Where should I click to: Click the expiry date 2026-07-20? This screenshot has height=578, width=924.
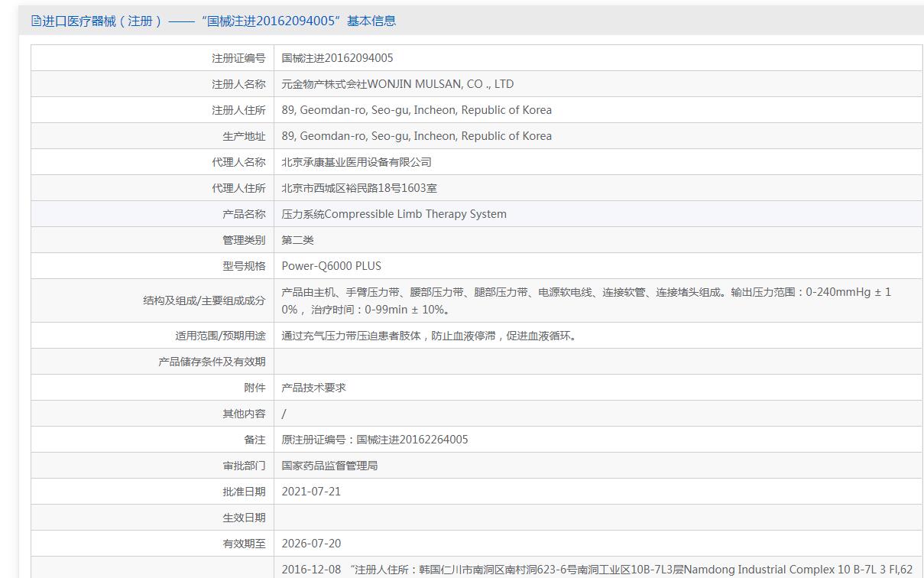pyautogui.click(x=311, y=544)
